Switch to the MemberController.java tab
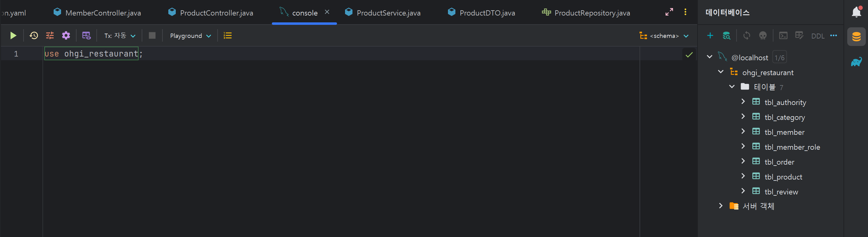Image resolution: width=868 pixels, height=237 pixels. point(97,13)
